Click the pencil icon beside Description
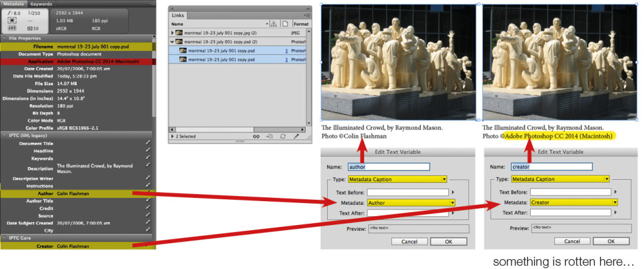 (x=148, y=166)
